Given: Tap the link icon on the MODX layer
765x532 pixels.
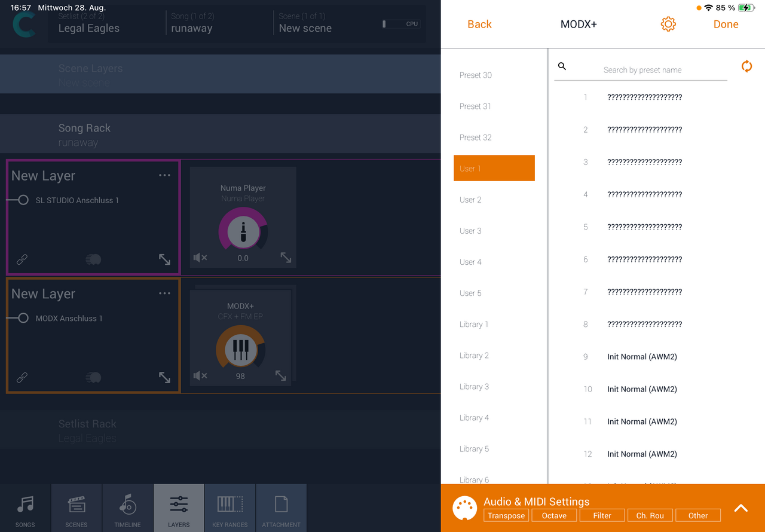Looking at the screenshot, I should click(x=22, y=377).
